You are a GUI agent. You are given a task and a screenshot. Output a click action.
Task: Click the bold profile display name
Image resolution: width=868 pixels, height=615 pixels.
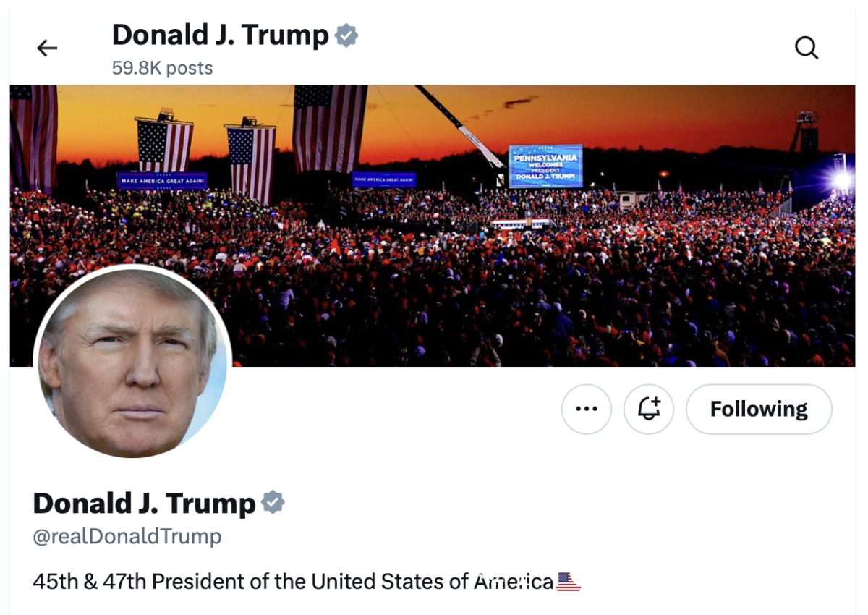click(144, 503)
